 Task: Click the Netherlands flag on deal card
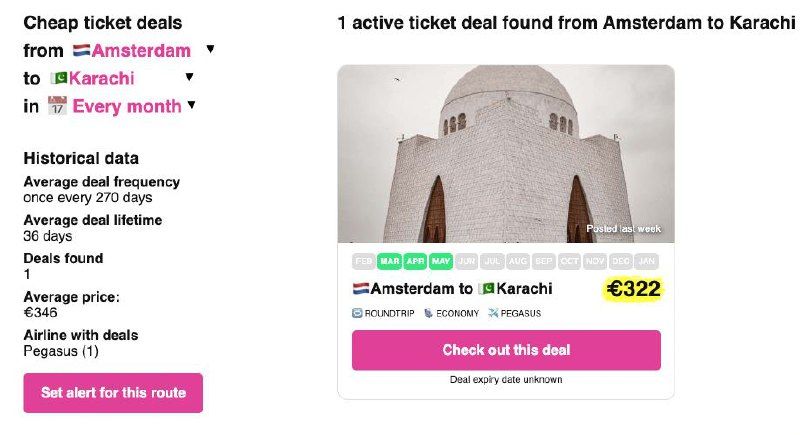point(360,289)
